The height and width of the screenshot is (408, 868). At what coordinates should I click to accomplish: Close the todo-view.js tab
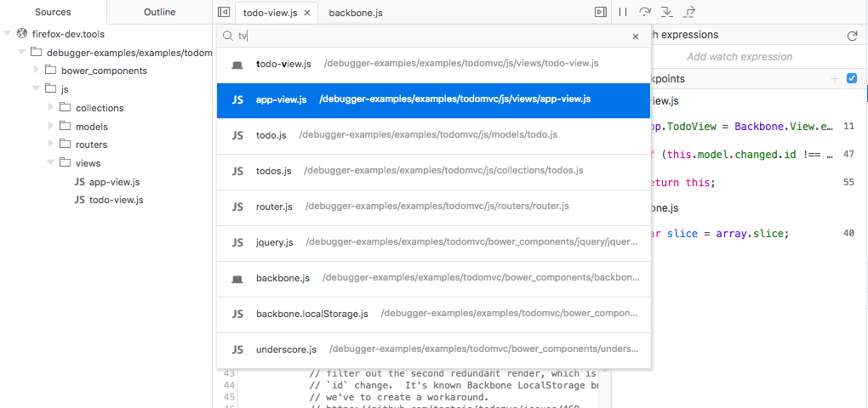coord(306,13)
